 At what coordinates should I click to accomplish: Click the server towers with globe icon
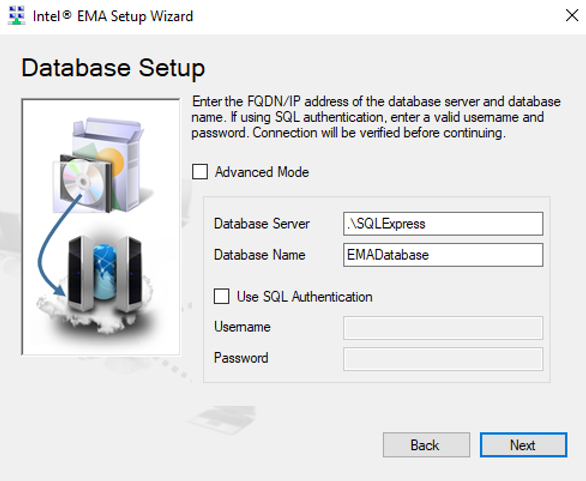pyautogui.click(x=105, y=274)
